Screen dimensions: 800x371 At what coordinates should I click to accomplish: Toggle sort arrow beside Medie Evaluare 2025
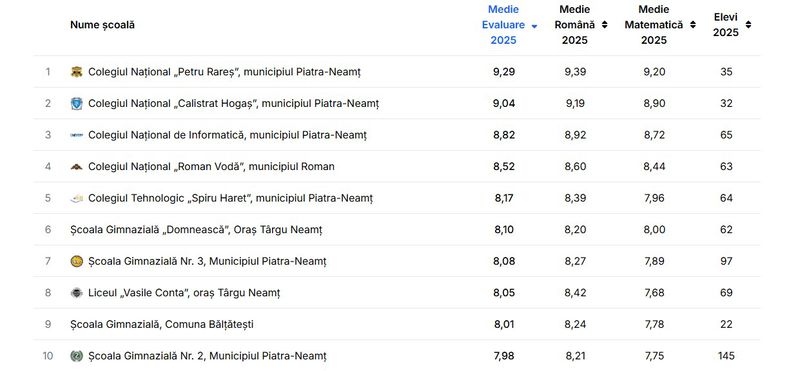pyautogui.click(x=534, y=26)
